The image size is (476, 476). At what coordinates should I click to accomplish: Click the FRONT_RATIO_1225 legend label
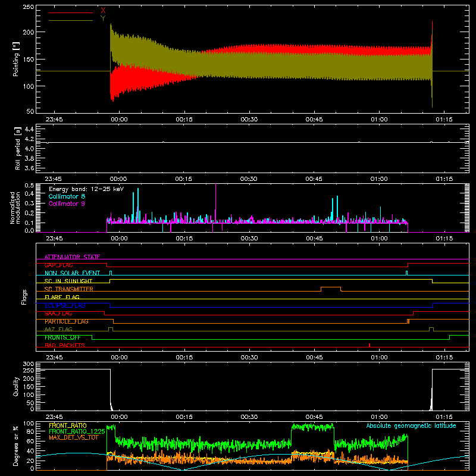77,431
